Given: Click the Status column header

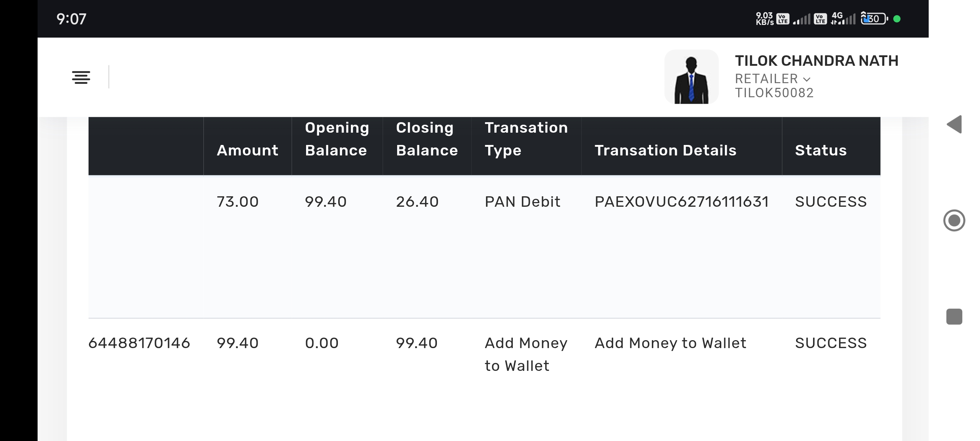Looking at the screenshot, I should coord(821,150).
